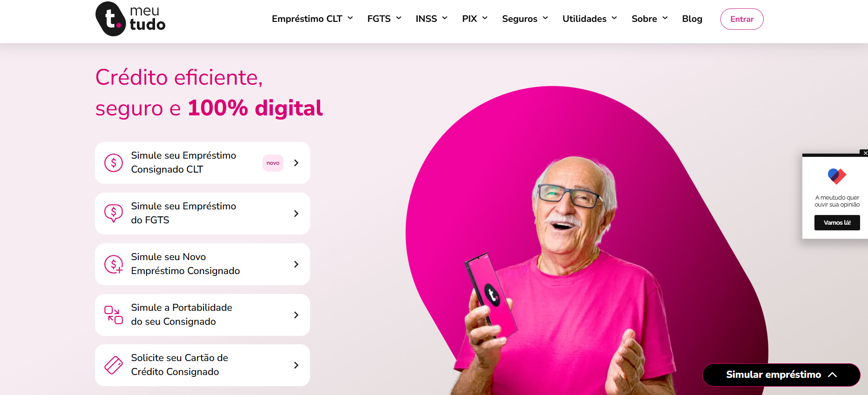Image resolution: width=868 pixels, height=395 pixels.
Task: Open the Blog page
Action: click(692, 19)
